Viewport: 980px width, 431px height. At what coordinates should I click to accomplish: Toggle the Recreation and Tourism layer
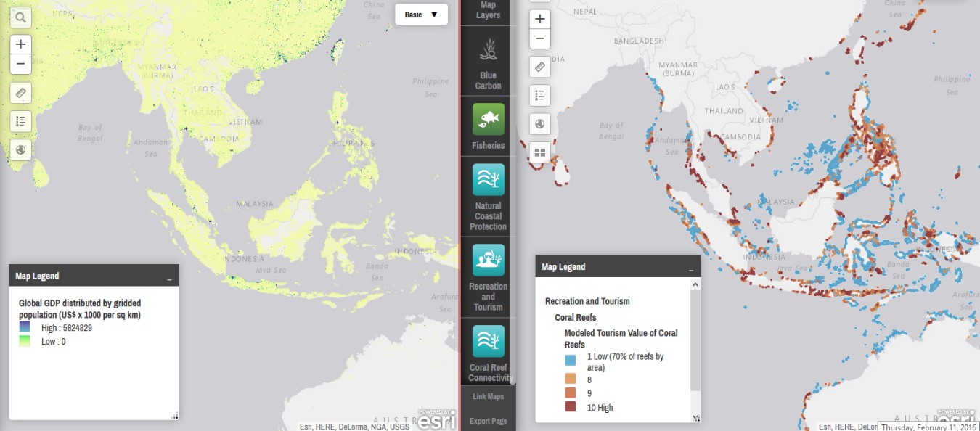[x=488, y=260]
